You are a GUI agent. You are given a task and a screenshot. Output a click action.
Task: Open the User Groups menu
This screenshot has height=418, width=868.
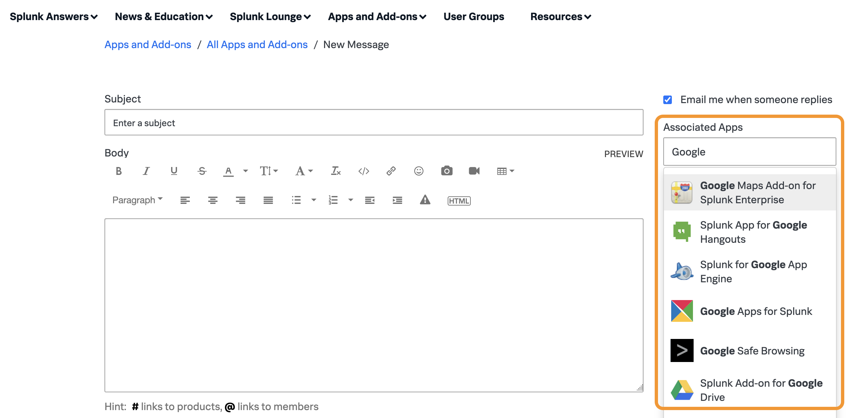473,16
